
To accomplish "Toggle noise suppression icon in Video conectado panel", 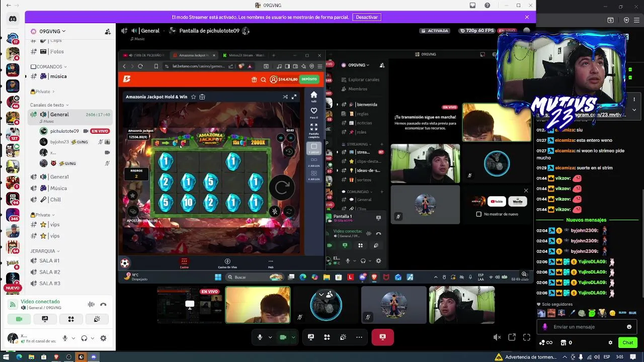I will click(91, 304).
